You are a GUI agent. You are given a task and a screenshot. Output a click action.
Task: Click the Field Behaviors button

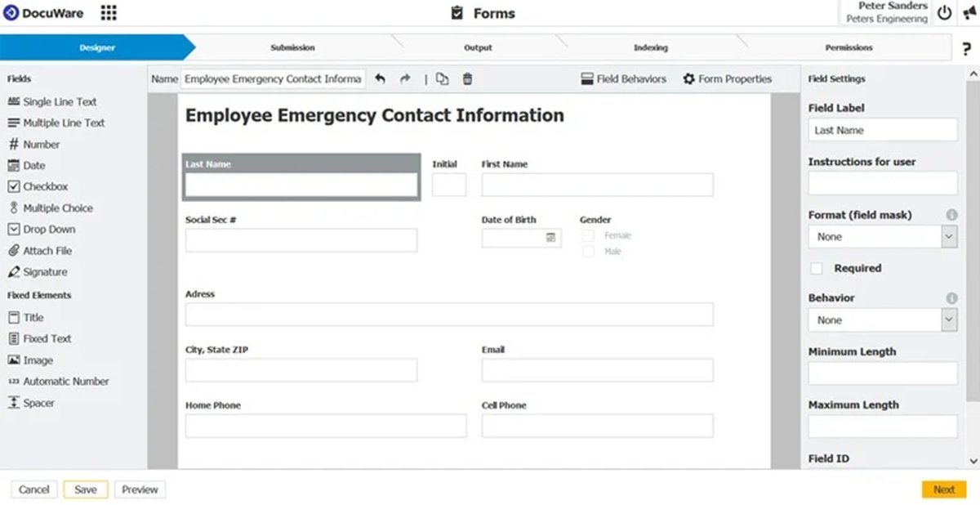point(623,78)
